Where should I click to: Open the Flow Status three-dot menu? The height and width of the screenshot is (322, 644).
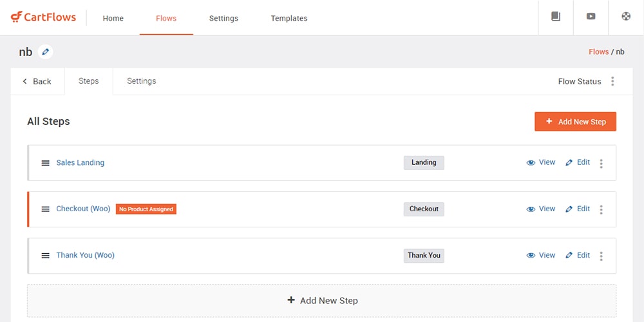pos(612,81)
